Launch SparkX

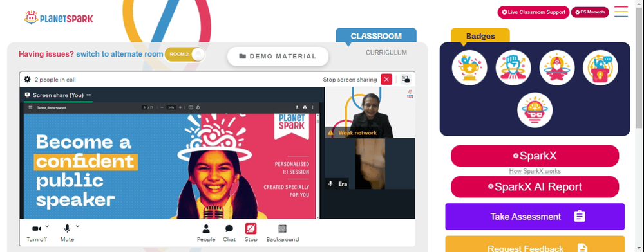click(535, 156)
